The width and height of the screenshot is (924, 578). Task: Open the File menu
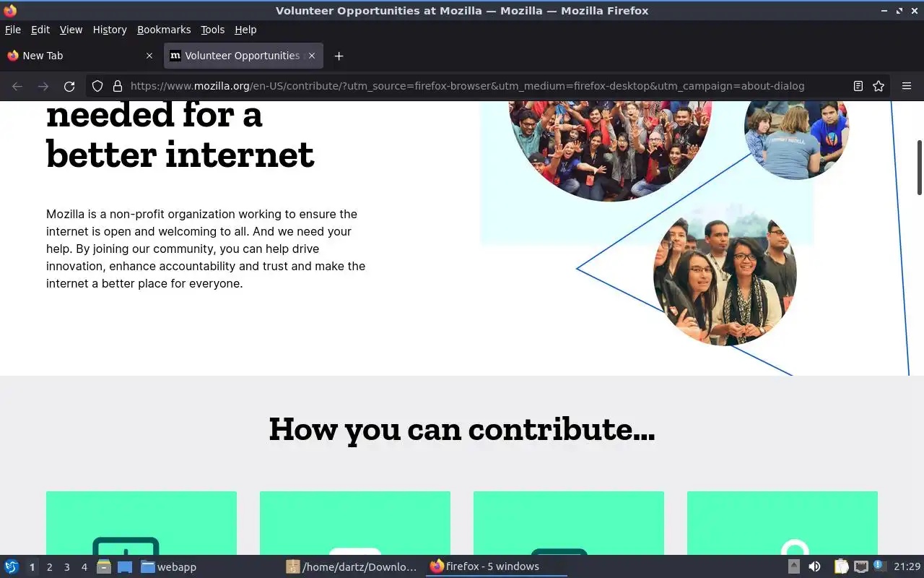point(13,30)
